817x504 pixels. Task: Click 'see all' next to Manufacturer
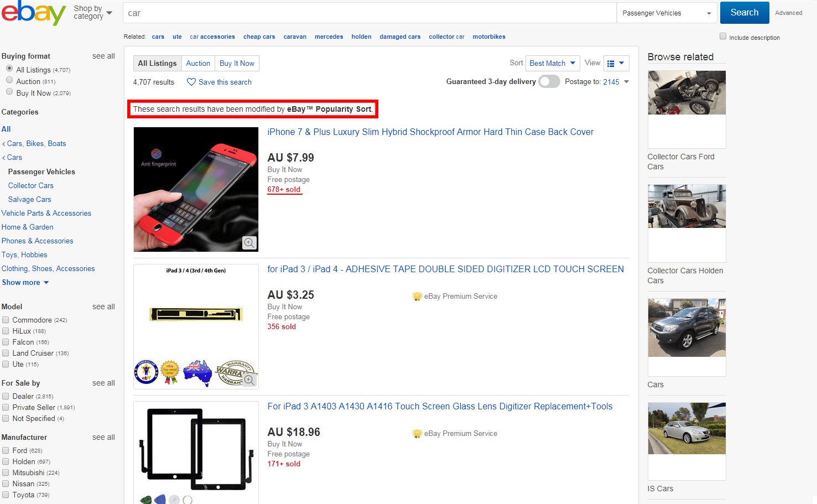103,437
